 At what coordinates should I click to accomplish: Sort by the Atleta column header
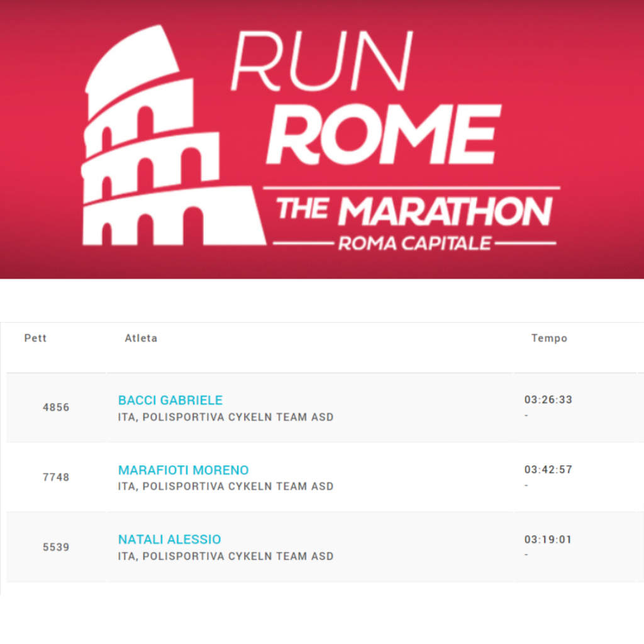click(141, 338)
